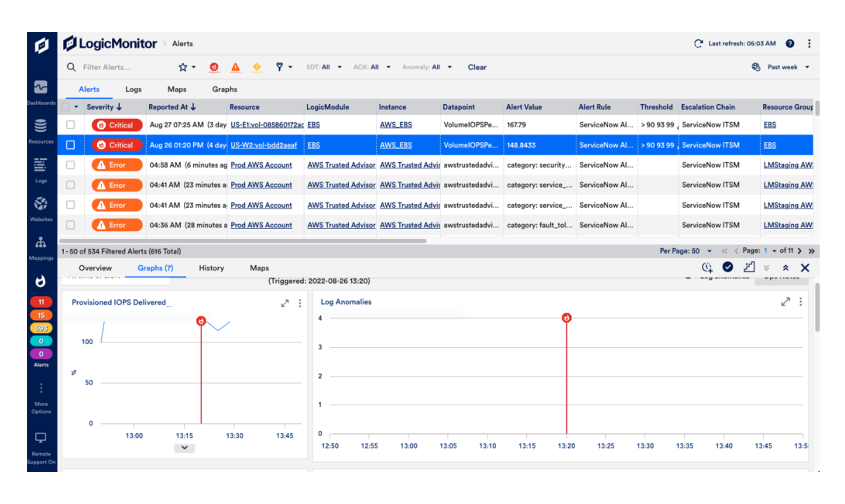The height and width of the screenshot is (504, 845).
Task: Collapse Provisioned IOPS graph legend chevron
Action: pyautogui.click(x=184, y=448)
